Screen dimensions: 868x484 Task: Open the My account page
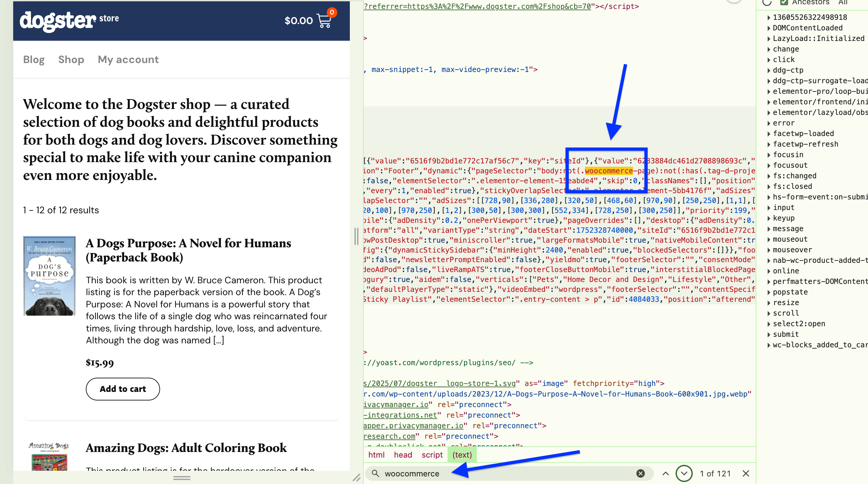[x=128, y=59]
